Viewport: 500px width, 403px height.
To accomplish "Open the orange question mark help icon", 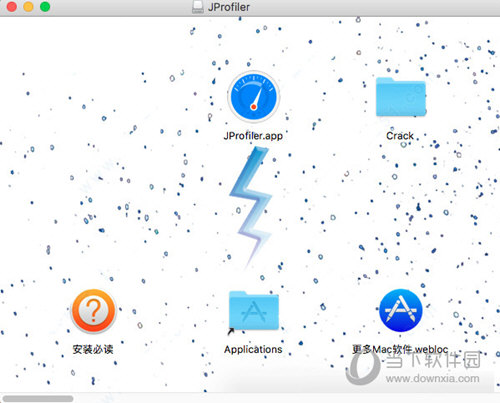I will pyautogui.click(x=93, y=311).
